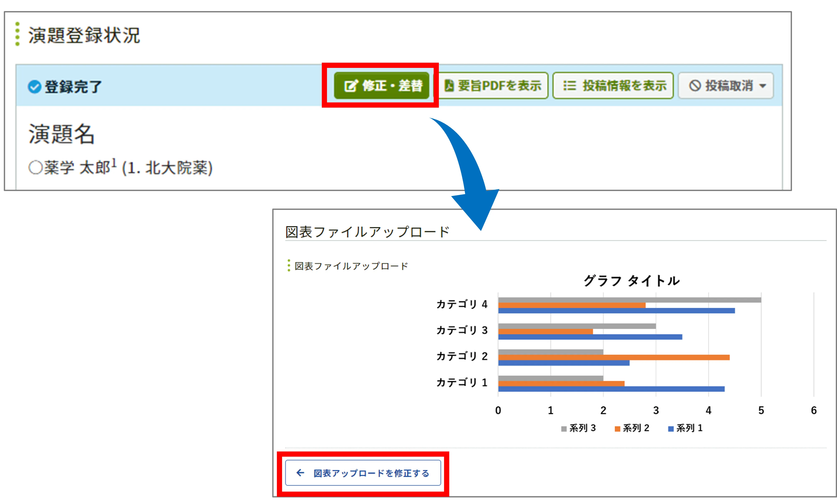837x504 pixels.
Task: Click the blue 系列 1 legend swatch
Action: click(x=671, y=429)
